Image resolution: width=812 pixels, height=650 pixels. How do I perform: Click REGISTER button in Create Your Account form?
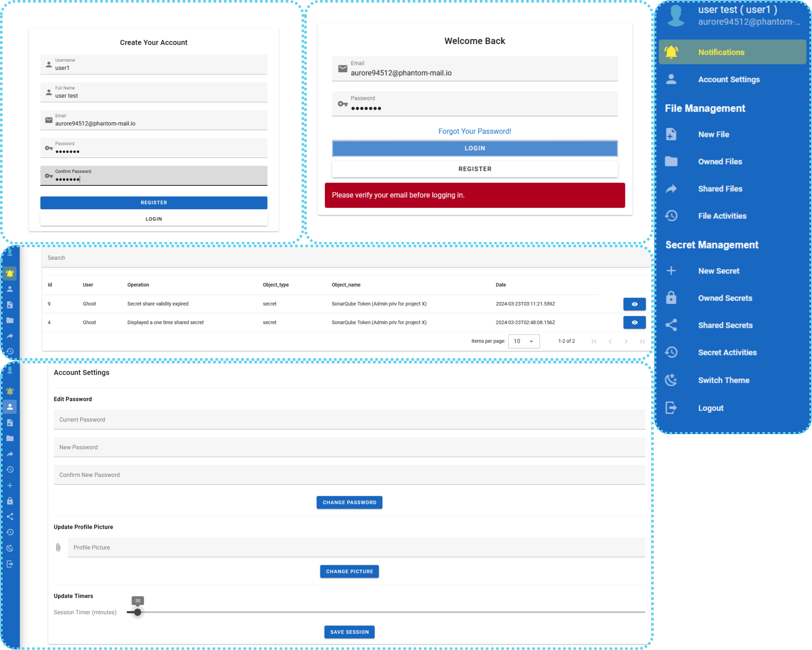pyautogui.click(x=154, y=203)
